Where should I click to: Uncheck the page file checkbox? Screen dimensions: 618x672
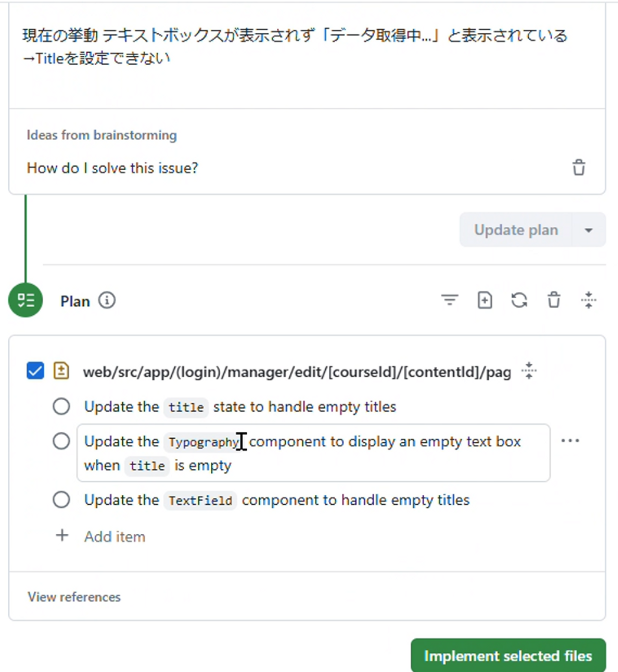pos(35,371)
